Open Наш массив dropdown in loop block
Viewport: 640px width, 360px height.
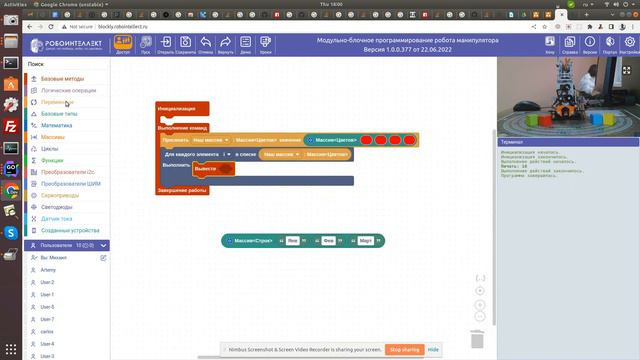[282, 154]
